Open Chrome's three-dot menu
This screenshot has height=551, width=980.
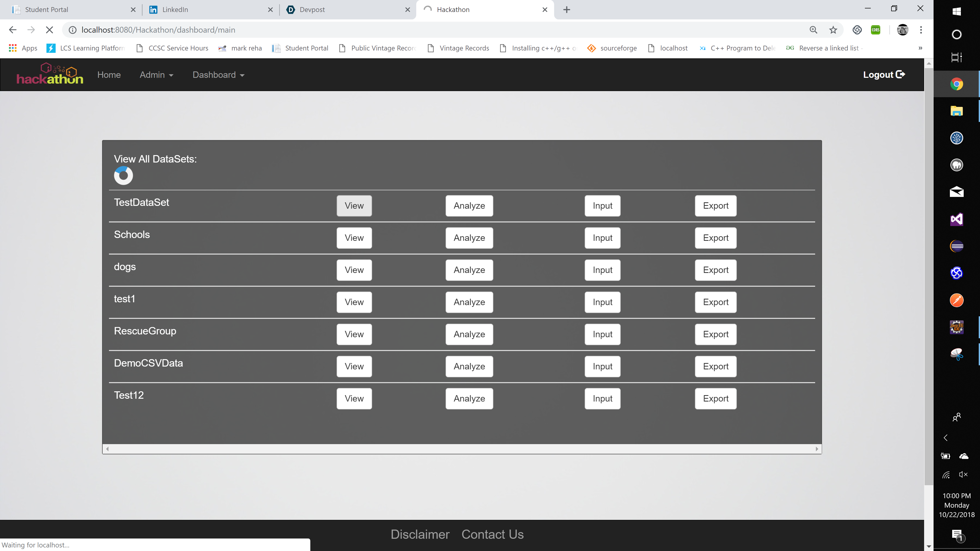(921, 30)
